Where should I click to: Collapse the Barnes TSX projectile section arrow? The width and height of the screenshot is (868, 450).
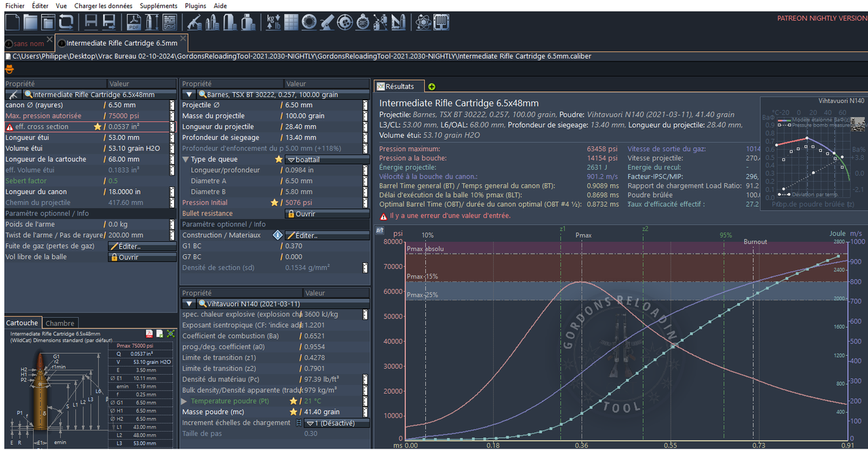(191, 95)
